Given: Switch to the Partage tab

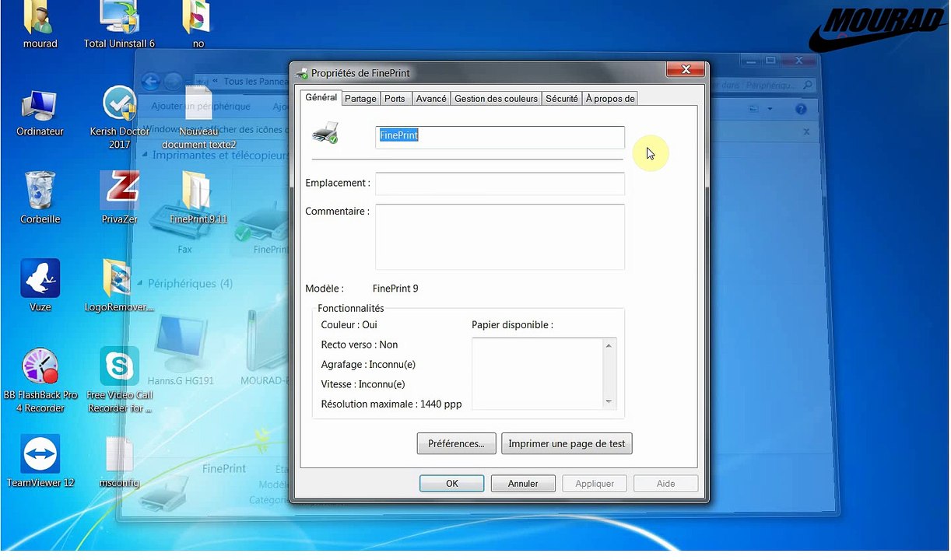Looking at the screenshot, I should [360, 99].
